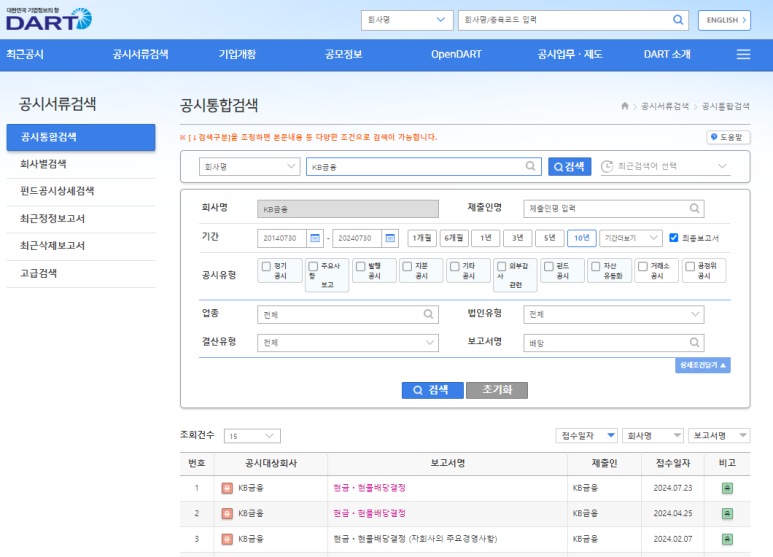Click the red market icon in result row 1
Viewport: 773px width, 557px height.
tap(227, 488)
